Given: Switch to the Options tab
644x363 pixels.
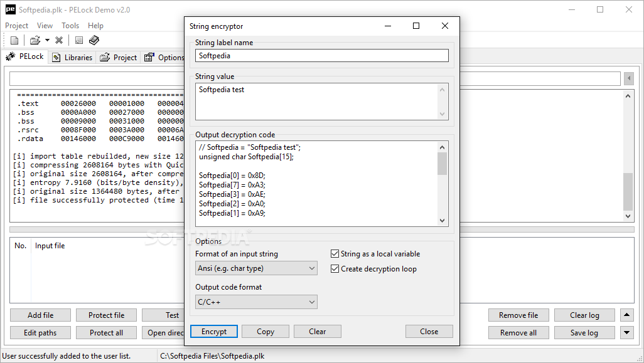Looking at the screenshot, I should point(163,58).
